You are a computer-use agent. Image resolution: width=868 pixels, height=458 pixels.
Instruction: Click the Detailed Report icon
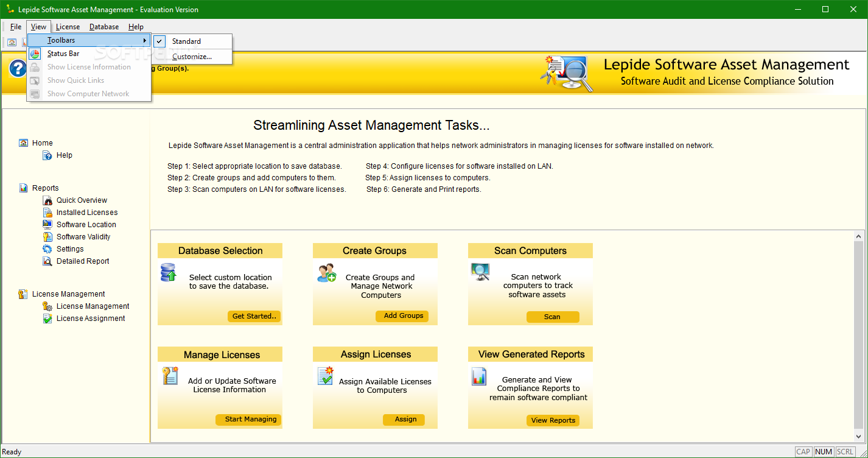(x=47, y=261)
